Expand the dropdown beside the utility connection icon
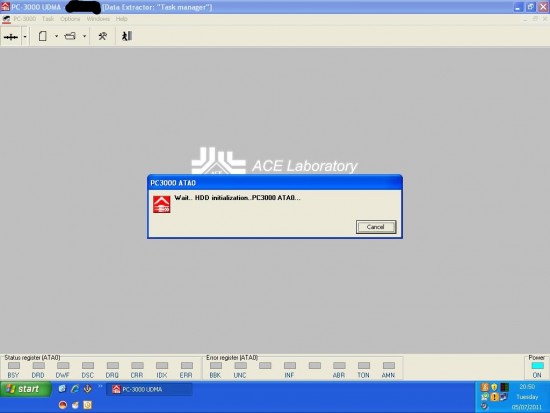The width and height of the screenshot is (550, 413). tap(25, 36)
